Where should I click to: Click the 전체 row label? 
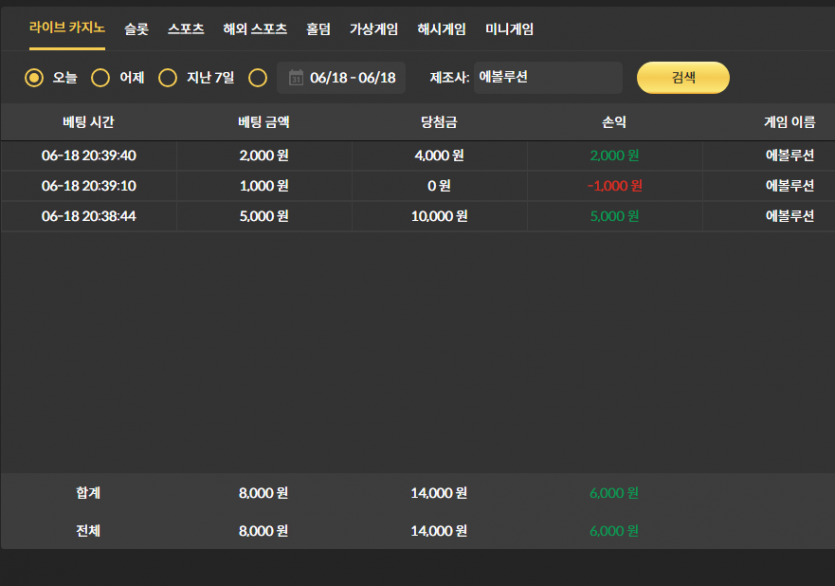pyautogui.click(x=88, y=531)
